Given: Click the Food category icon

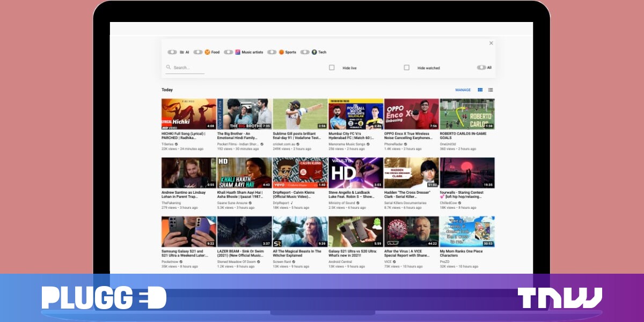Looking at the screenshot, I should click(x=207, y=52).
